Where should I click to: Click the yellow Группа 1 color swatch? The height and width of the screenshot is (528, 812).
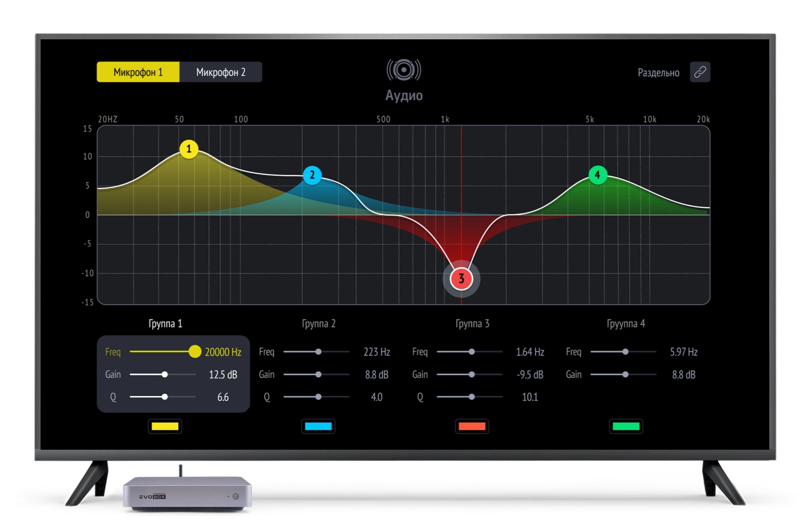[165, 426]
